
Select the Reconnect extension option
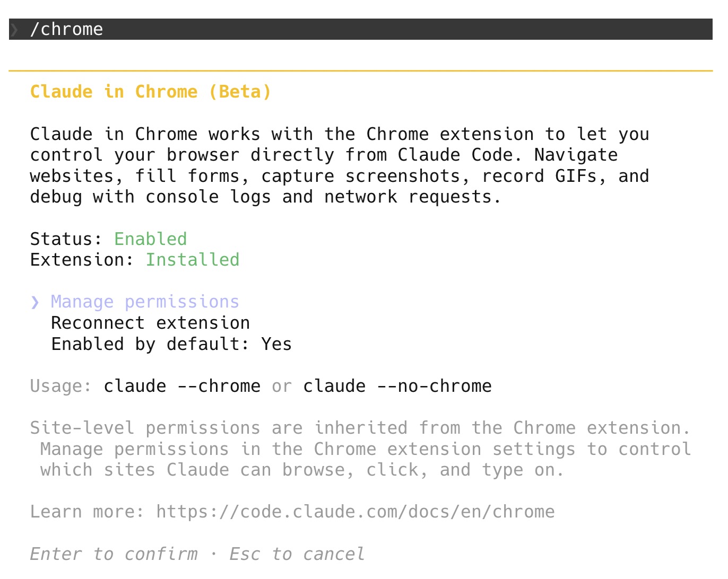tap(150, 322)
